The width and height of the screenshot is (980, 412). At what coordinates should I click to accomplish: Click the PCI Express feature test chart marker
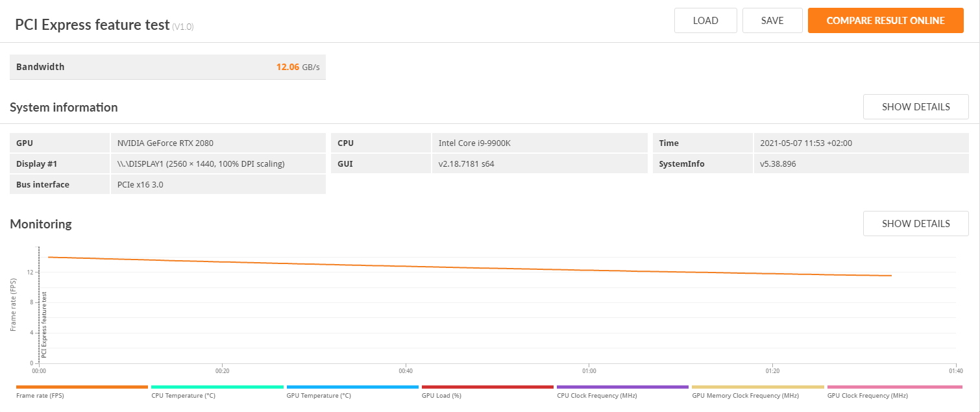pyautogui.click(x=44, y=324)
